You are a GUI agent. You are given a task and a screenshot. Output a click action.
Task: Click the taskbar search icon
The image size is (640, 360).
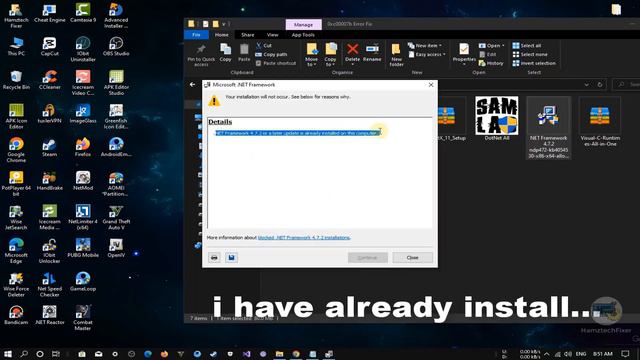[x=24, y=354]
